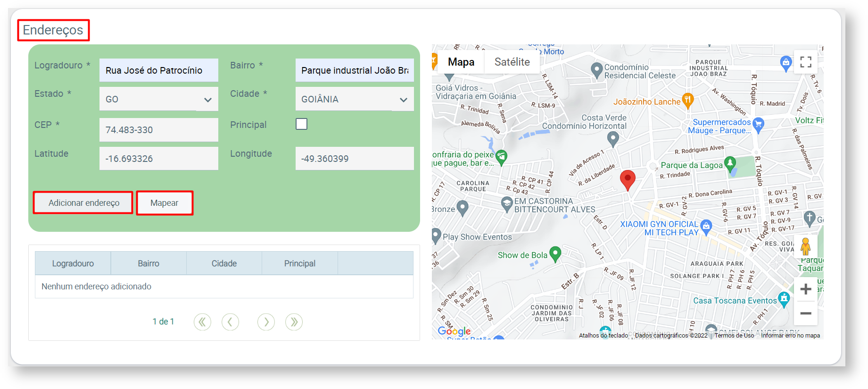Click the 'Nenhum endereço adicionado' table message
The image size is (868, 389).
click(96, 287)
